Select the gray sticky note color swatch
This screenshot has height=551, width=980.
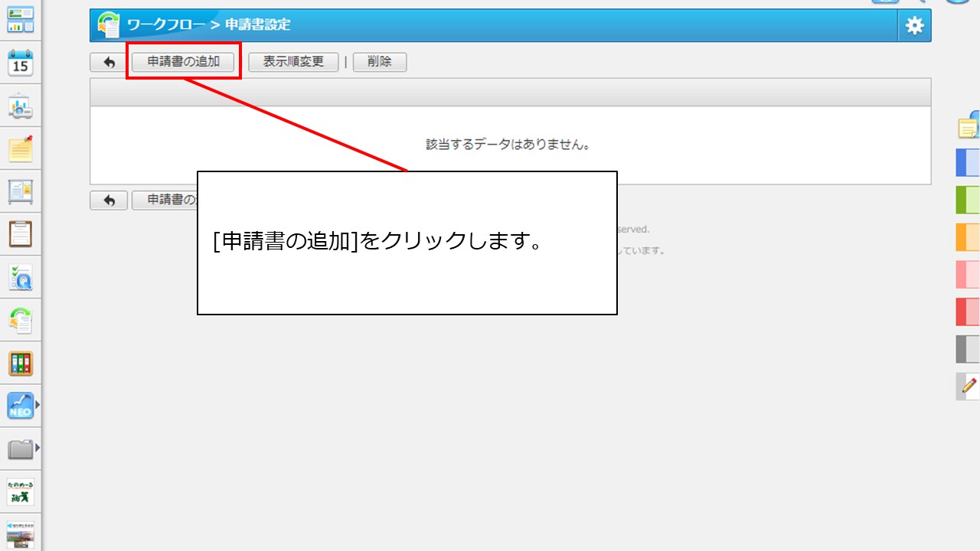coord(968,349)
